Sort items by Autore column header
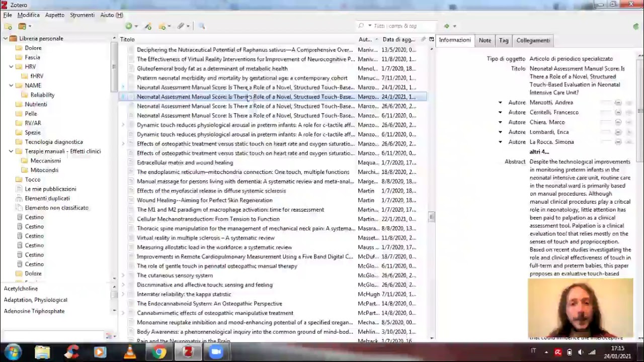644x362 pixels. pyautogui.click(x=368, y=39)
